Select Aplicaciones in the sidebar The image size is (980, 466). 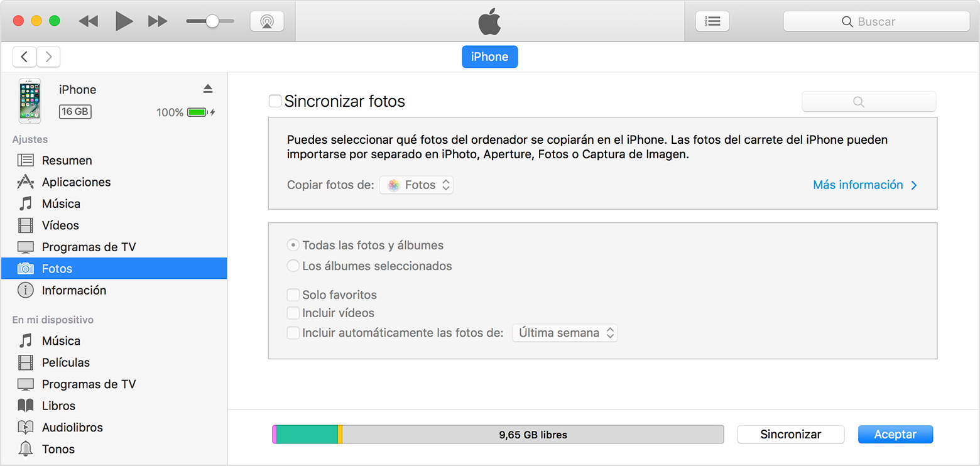click(x=76, y=182)
